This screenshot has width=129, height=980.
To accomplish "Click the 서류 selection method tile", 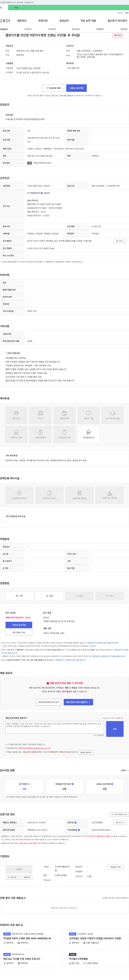I will [19, 596].
